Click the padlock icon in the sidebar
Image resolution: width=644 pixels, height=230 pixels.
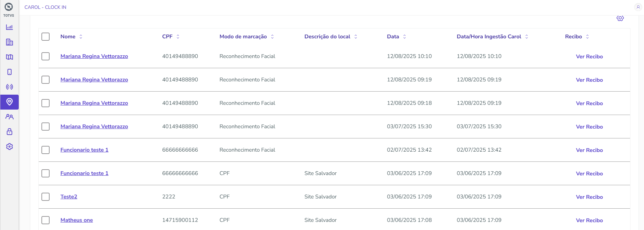pos(10,132)
